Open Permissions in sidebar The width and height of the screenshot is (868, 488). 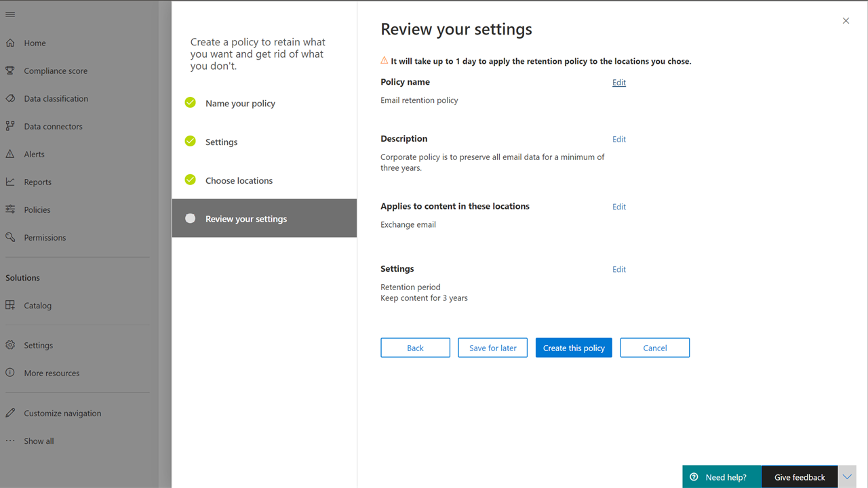[x=45, y=237]
